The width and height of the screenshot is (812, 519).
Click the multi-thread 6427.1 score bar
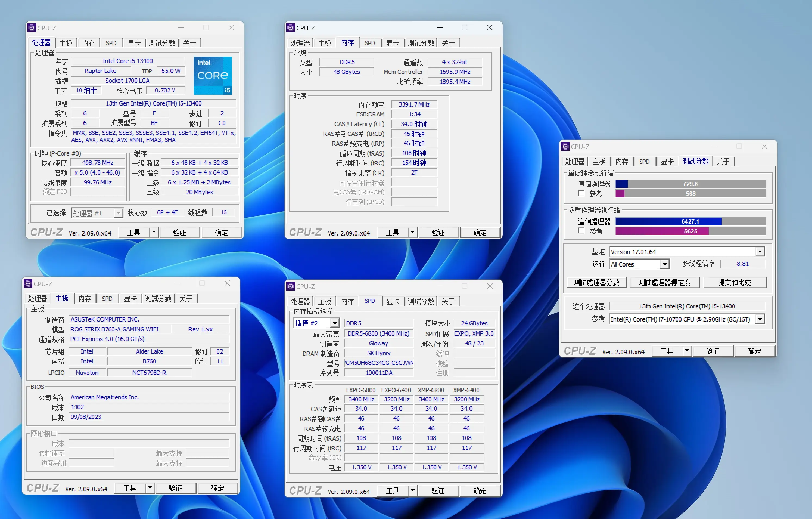[x=690, y=221]
